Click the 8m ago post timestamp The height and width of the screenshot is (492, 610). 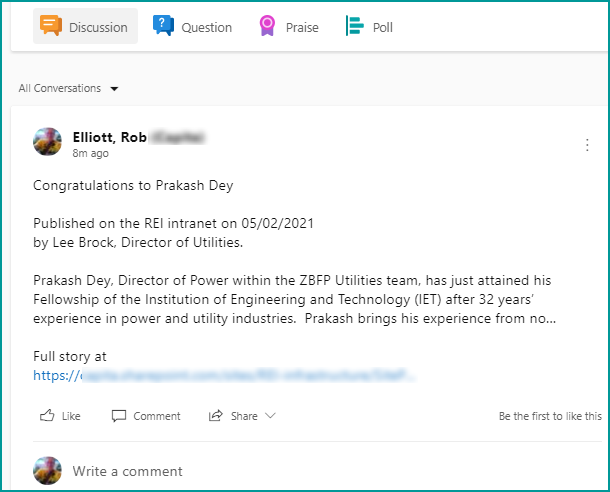click(90, 154)
